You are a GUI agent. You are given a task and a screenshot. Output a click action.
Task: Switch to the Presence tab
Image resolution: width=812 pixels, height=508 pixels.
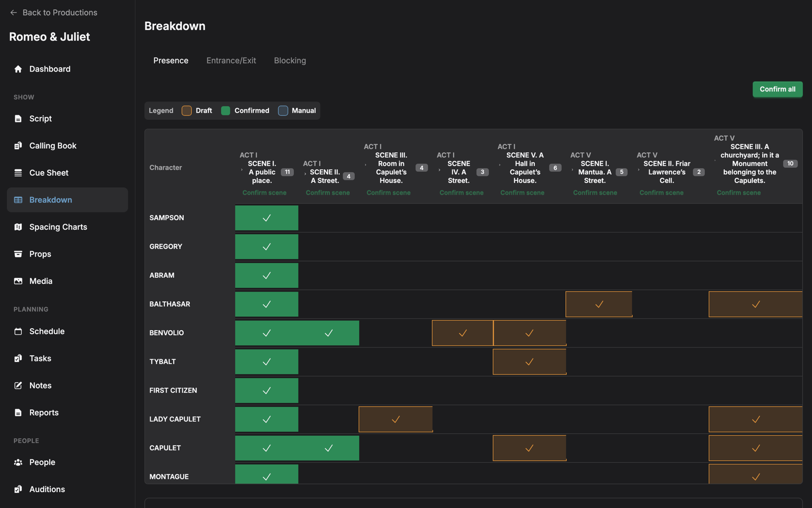[x=171, y=60]
